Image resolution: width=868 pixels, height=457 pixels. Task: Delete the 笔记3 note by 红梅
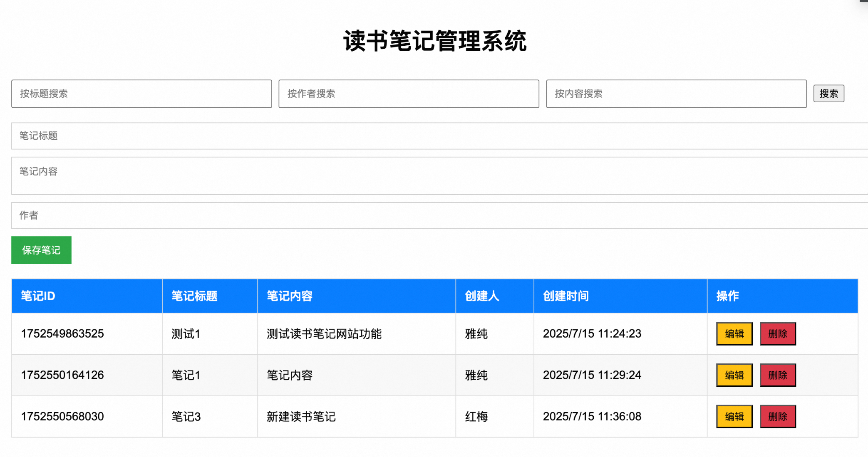click(777, 416)
